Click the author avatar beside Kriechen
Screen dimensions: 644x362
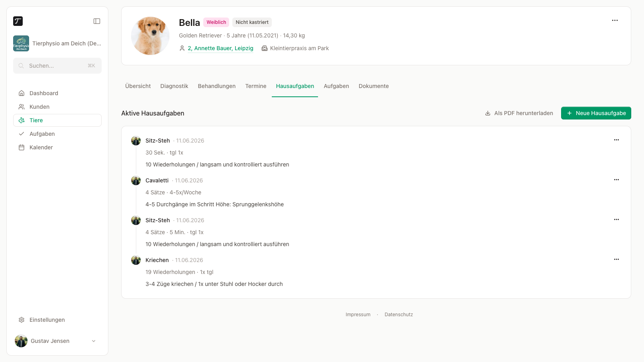coord(136,260)
